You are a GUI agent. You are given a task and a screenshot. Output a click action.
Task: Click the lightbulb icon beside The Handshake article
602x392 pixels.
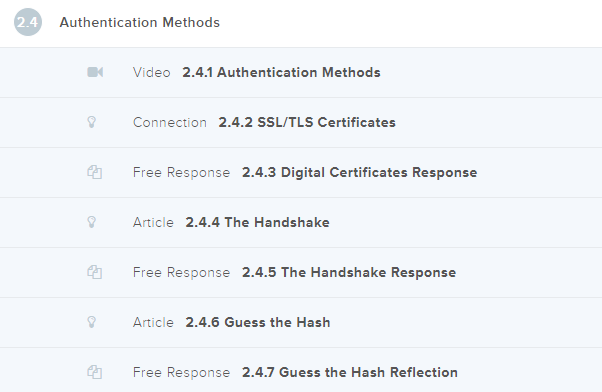coord(91,222)
